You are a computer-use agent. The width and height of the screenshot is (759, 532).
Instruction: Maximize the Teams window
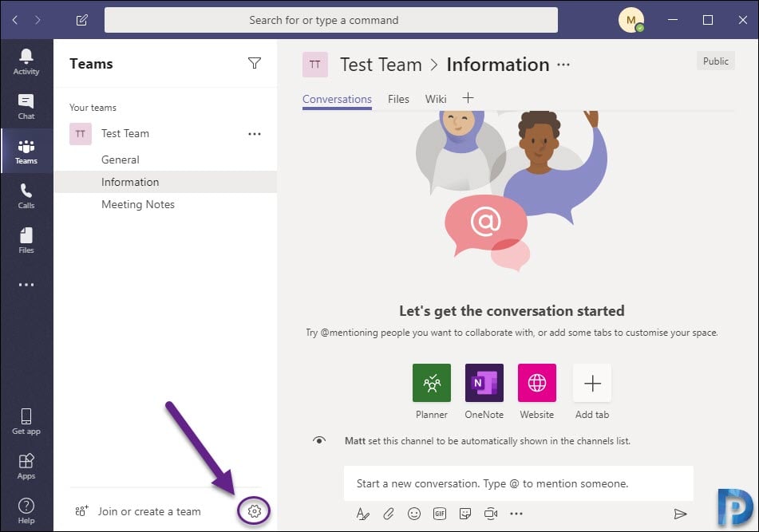tap(708, 20)
